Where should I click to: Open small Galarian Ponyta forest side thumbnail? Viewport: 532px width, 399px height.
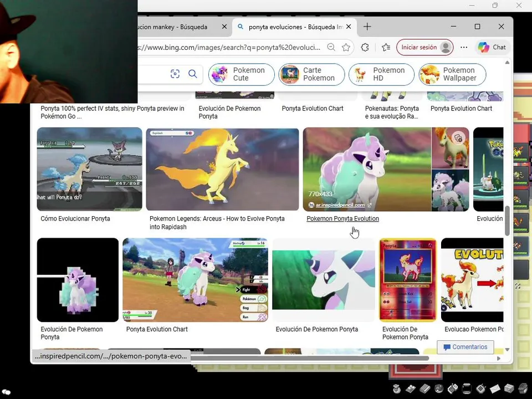(450, 190)
